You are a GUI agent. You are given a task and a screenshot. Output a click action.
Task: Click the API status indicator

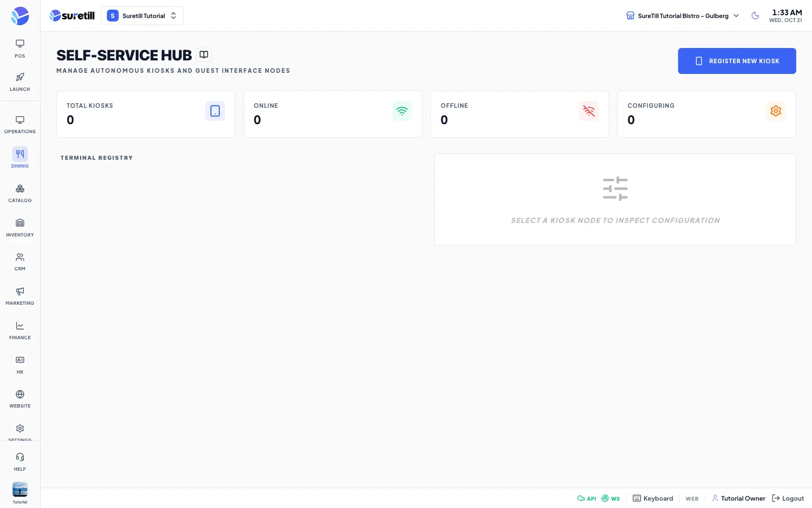pos(586,498)
